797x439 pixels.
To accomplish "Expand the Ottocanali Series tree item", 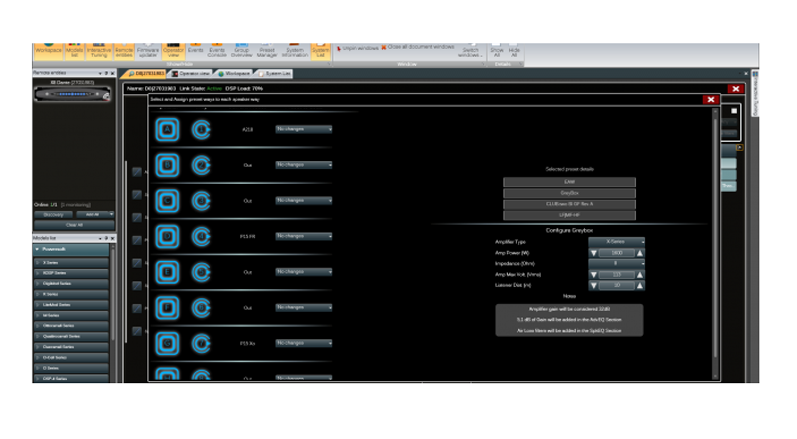I will tap(38, 326).
